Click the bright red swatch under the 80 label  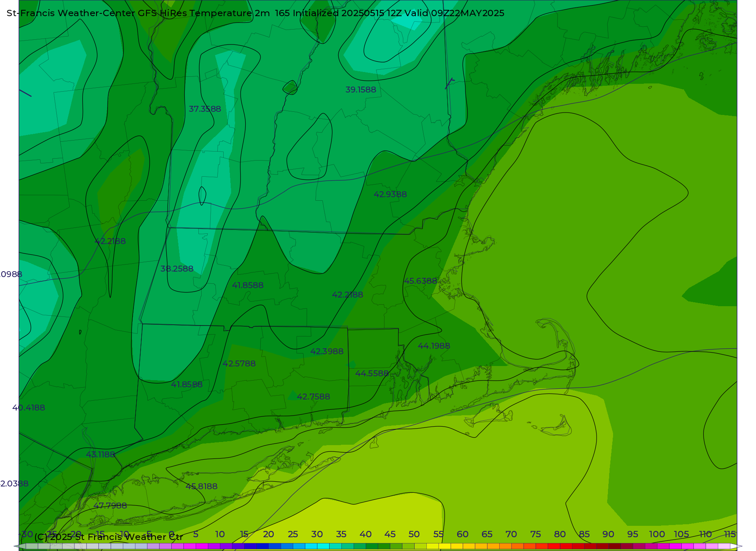554,546
